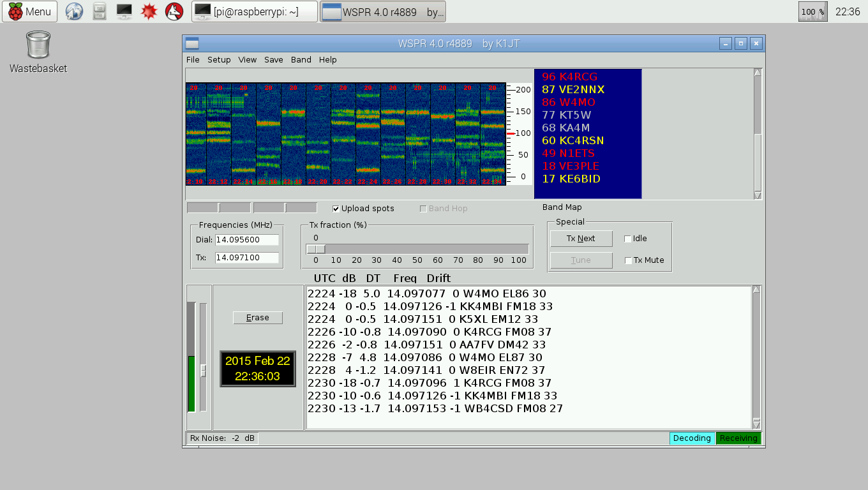The height and width of the screenshot is (490, 868).
Task: Click the left waterfall gain slider
Action: coord(219,207)
